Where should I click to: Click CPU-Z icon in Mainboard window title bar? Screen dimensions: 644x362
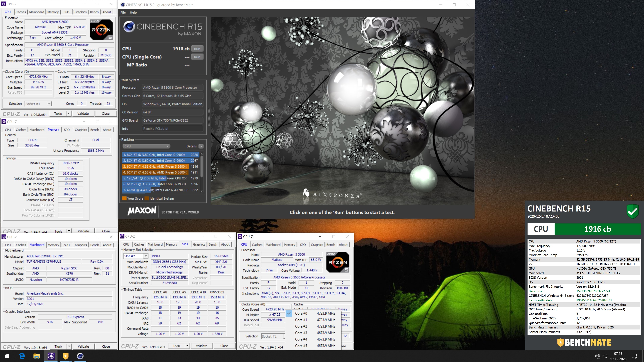(x=4, y=237)
